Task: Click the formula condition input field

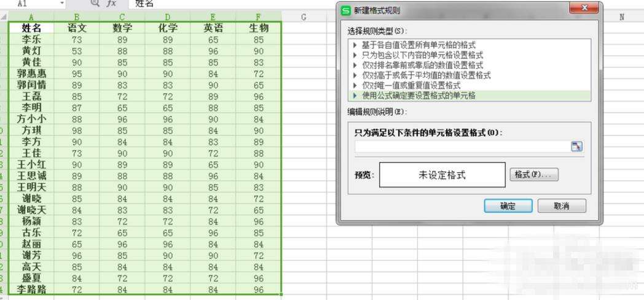Action: coord(463,147)
